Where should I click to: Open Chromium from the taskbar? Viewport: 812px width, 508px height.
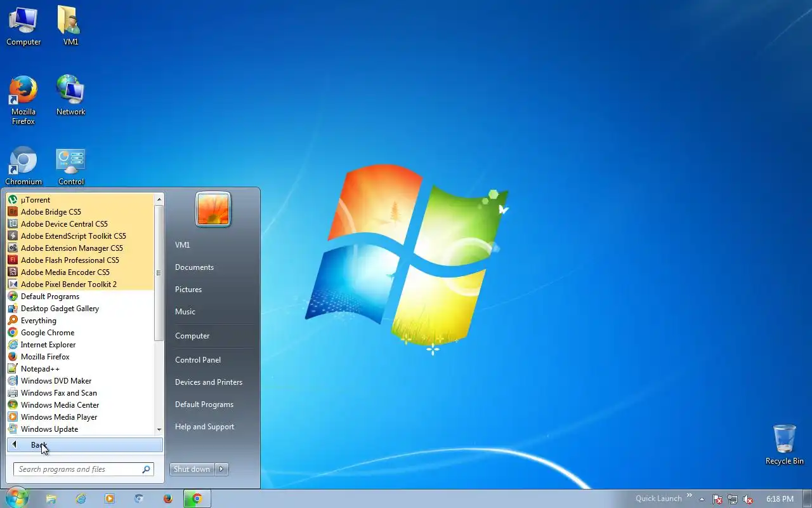click(x=139, y=498)
